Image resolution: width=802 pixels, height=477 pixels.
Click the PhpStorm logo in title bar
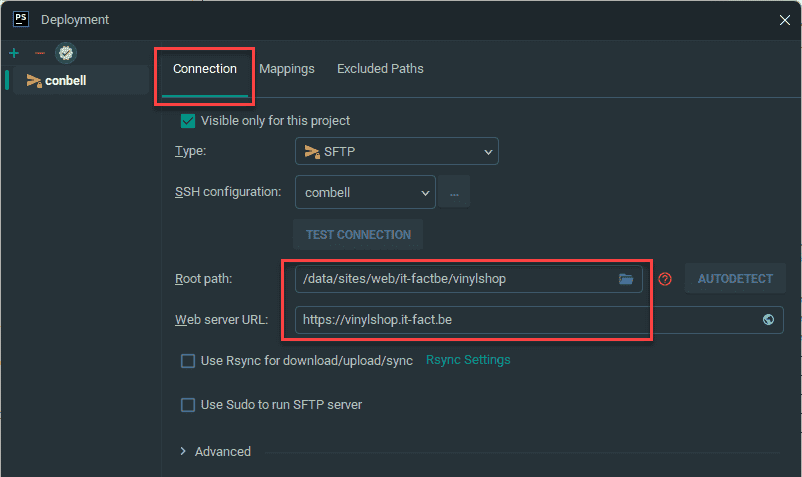point(21,19)
